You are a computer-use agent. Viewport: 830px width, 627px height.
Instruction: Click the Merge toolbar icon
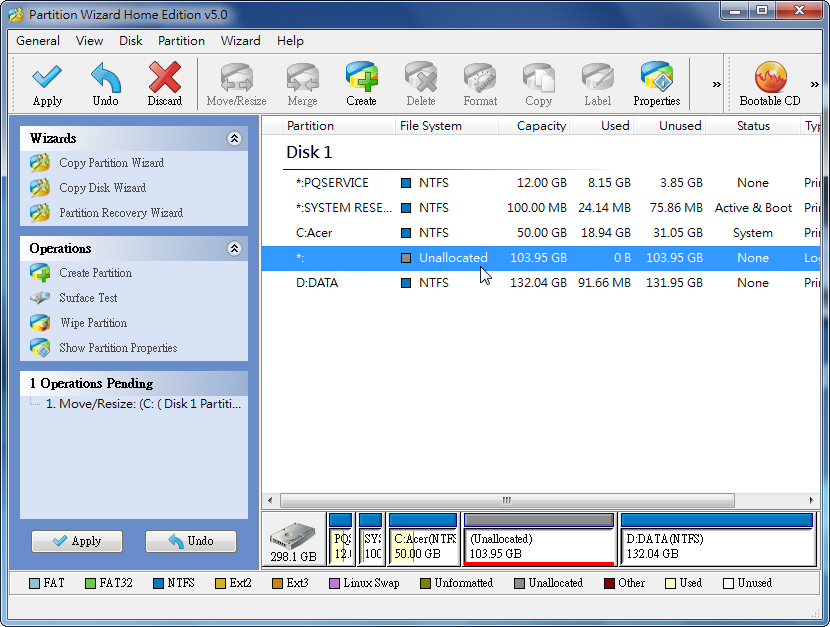point(302,77)
